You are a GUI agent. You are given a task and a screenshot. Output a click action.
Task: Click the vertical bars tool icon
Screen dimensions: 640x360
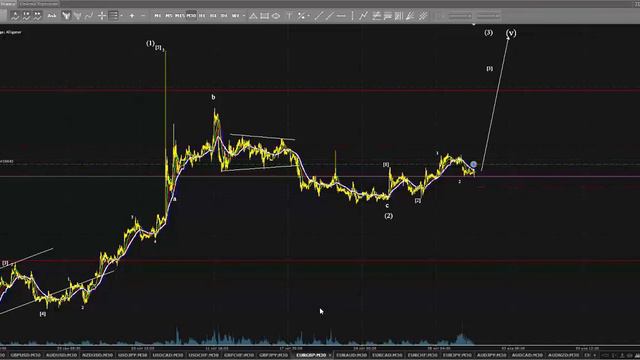[x=399, y=16]
